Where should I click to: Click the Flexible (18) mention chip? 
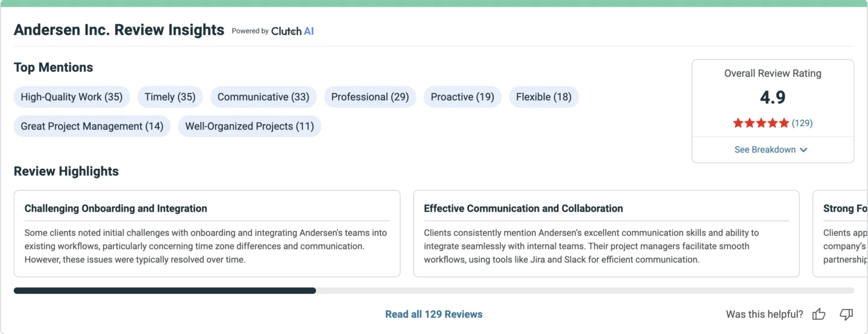point(544,97)
